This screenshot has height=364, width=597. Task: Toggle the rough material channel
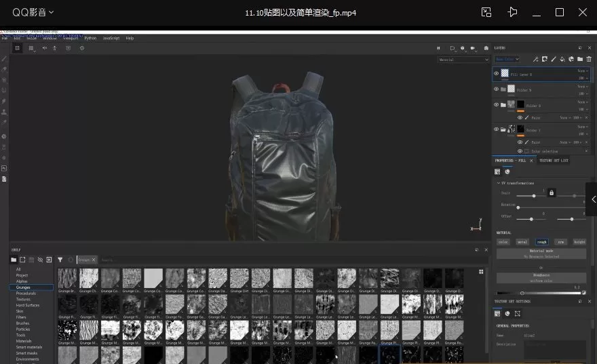coord(542,241)
